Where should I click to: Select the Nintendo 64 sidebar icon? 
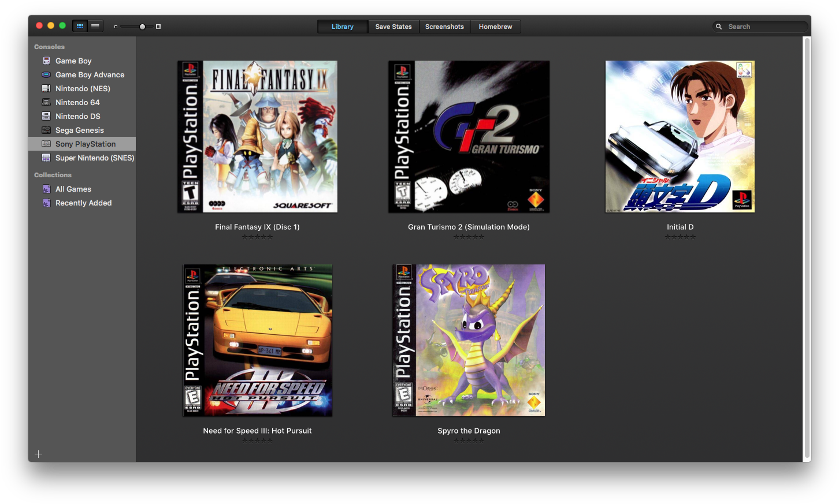[46, 102]
